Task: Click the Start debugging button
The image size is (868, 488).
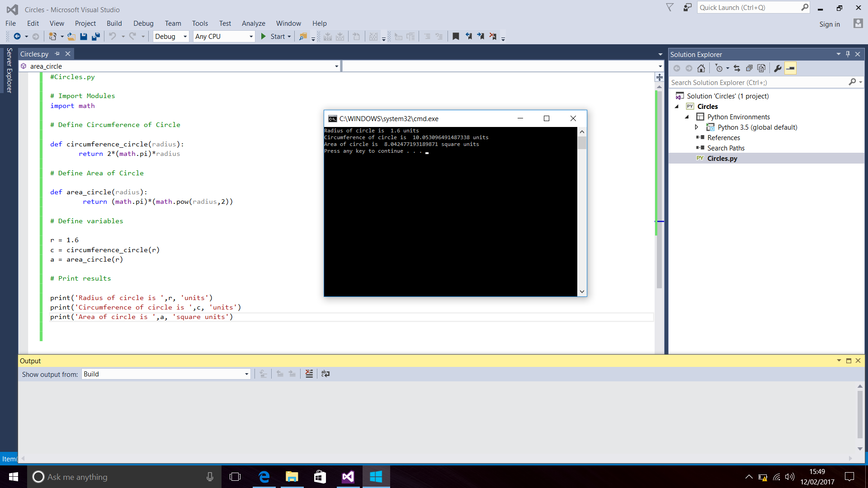Action: coord(277,36)
